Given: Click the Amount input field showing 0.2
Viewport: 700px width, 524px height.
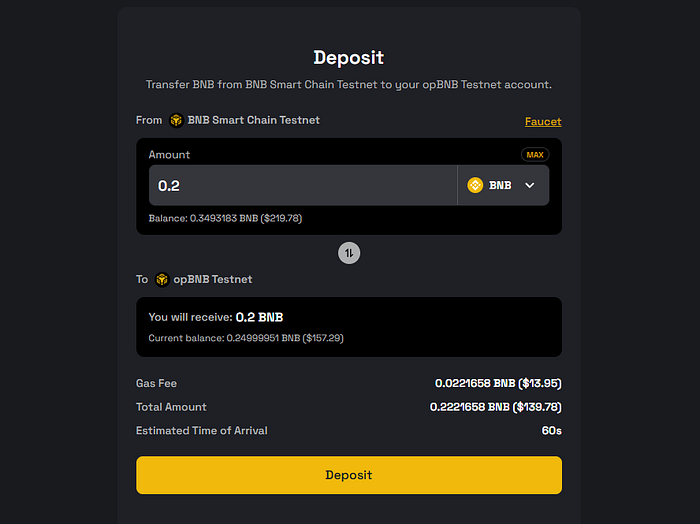Looking at the screenshot, I should [x=303, y=185].
